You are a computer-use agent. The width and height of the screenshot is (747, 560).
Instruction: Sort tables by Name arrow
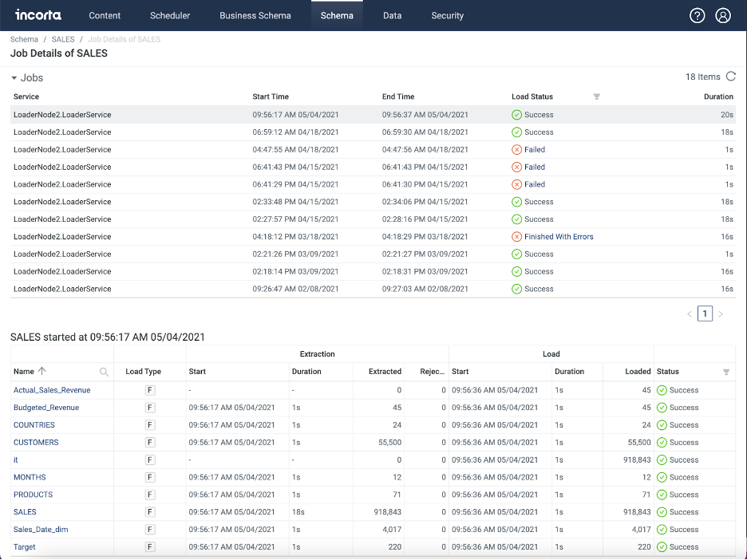tap(42, 371)
